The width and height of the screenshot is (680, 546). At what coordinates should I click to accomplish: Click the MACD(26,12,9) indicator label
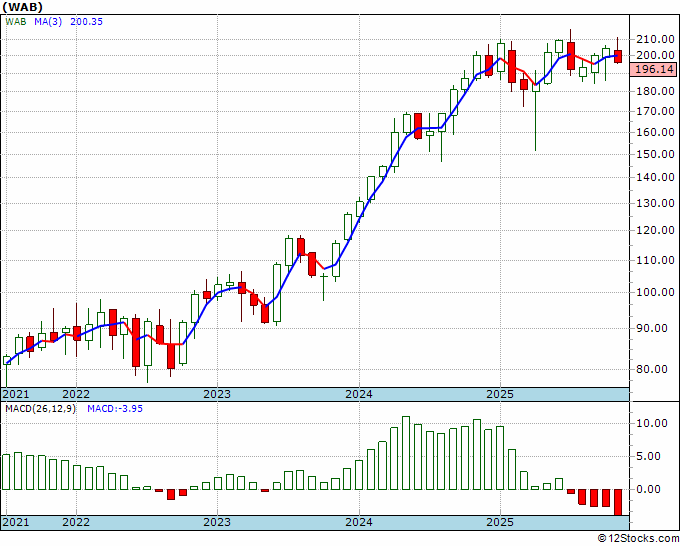[40, 409]
